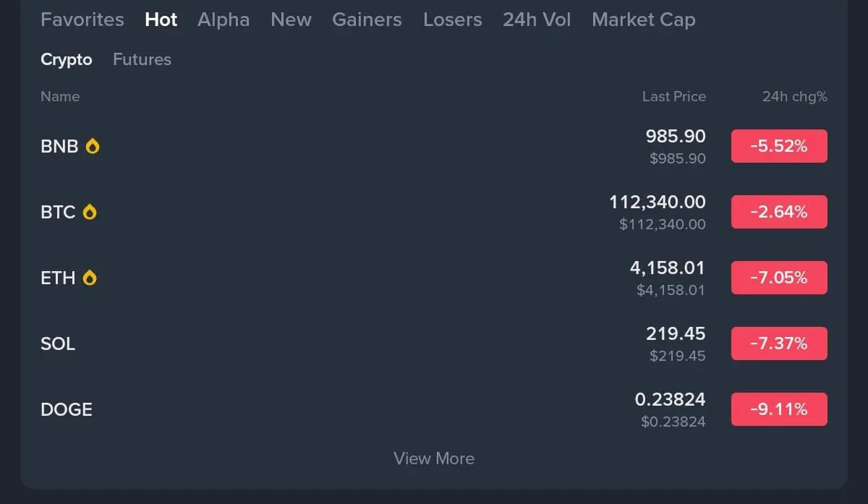Open the Favorites tab

(x=82, y=20)
